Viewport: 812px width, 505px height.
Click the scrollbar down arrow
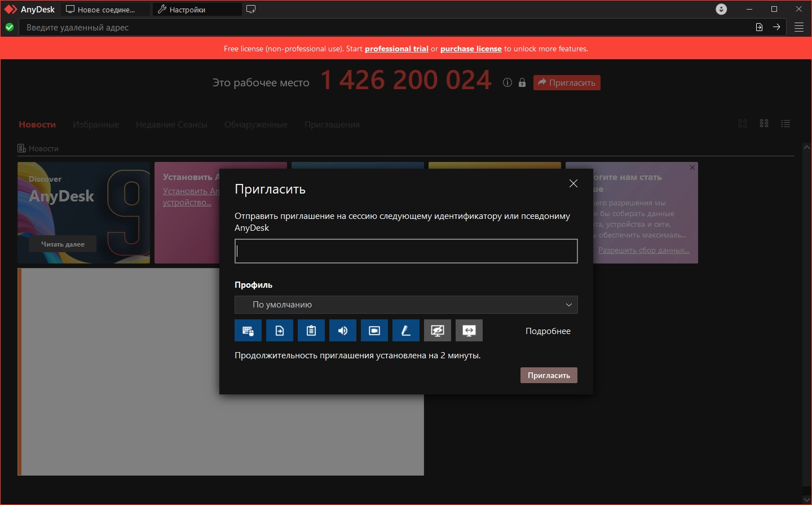(x=806, y=499)
